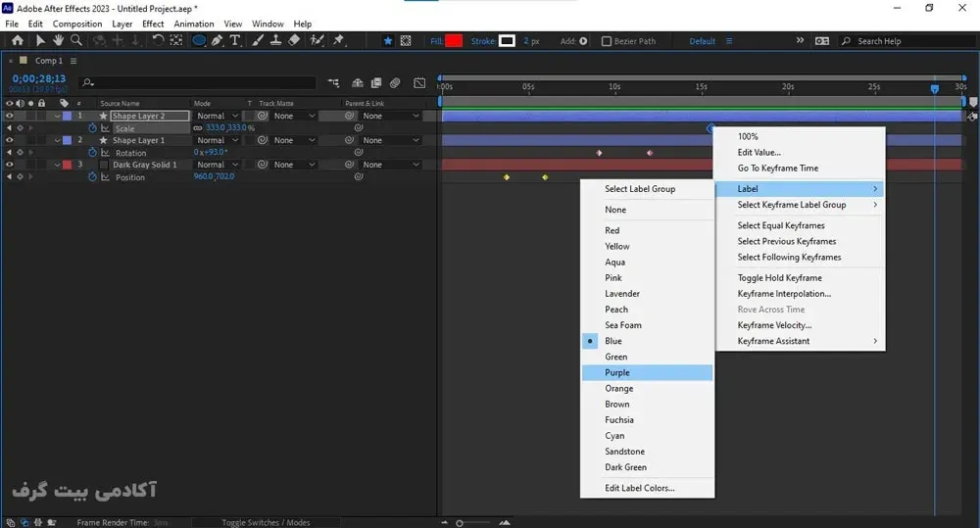Image resolution: width=980 pixels, height=528 pixels.
Task: Click the timeline zoom slider handle
Action: point(460,523)
